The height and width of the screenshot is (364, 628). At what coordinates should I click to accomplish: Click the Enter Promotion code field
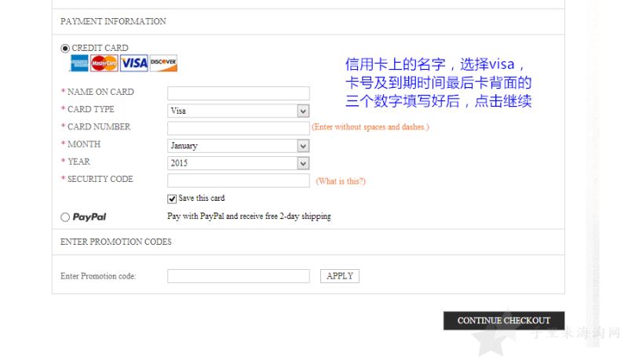(239, 276)
